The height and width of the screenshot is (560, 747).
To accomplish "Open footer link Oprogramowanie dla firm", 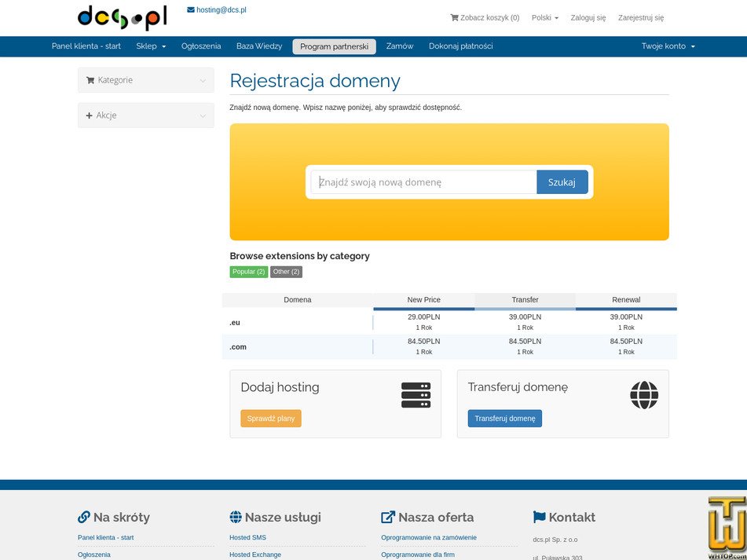I will click(418, 555).
